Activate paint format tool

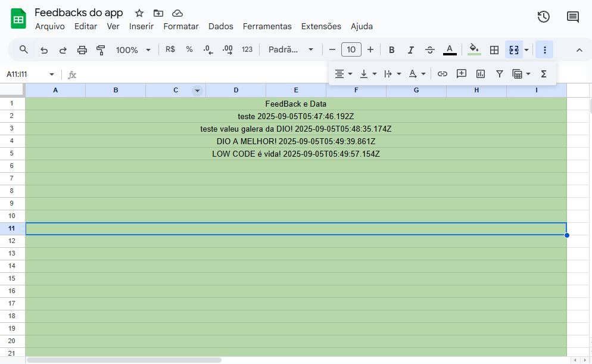coord(101,50)
